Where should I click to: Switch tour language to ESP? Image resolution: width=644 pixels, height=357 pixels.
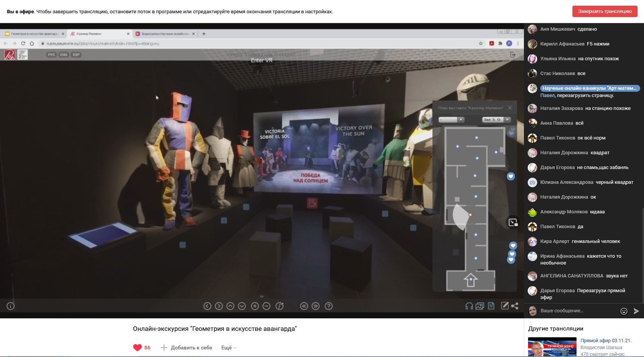coord(76,55)
